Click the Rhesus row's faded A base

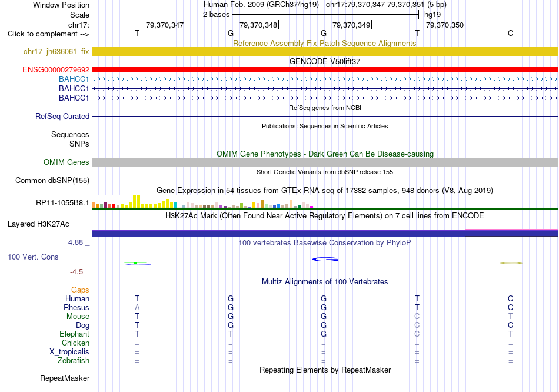pyautogui.click(x=137, y=307)
